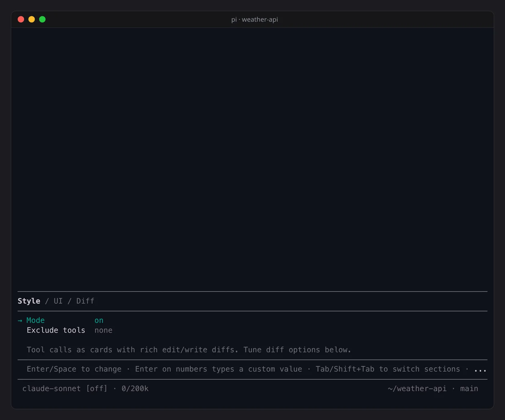Select the Mode setting row
Viewport: 505px width, 420px height.
click(252, 320)
